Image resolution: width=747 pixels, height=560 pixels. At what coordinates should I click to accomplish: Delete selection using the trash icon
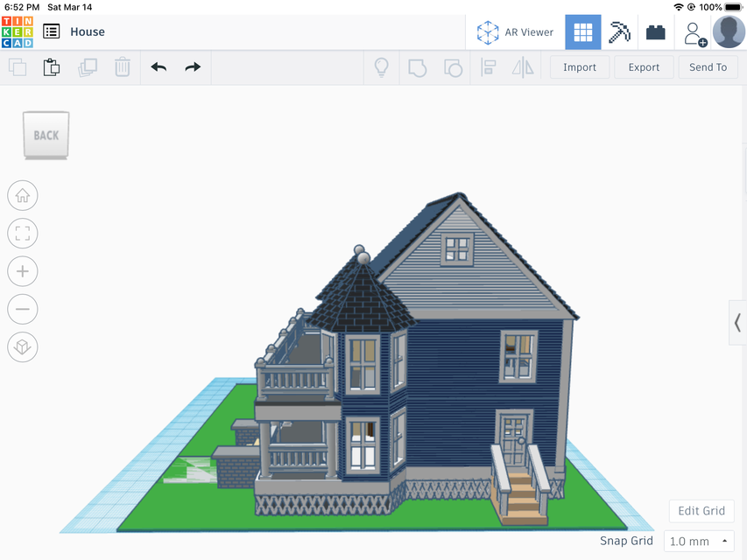(x=123, y=66)
